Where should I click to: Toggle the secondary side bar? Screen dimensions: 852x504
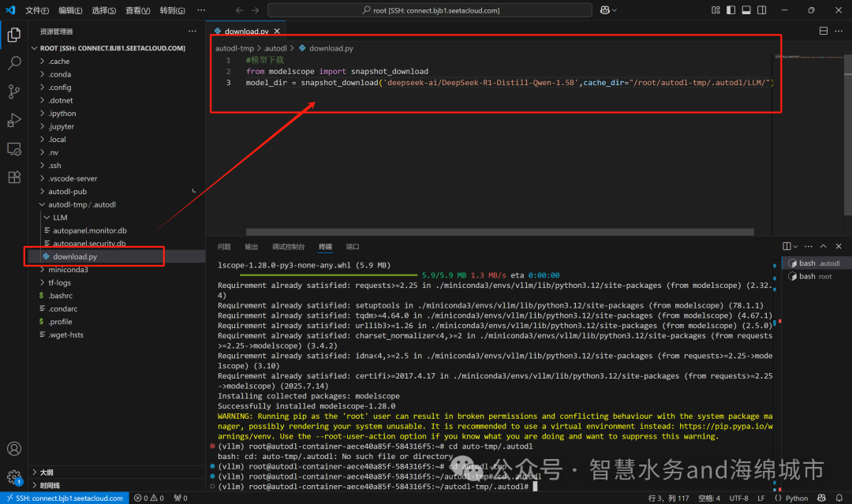click(762, 9)
